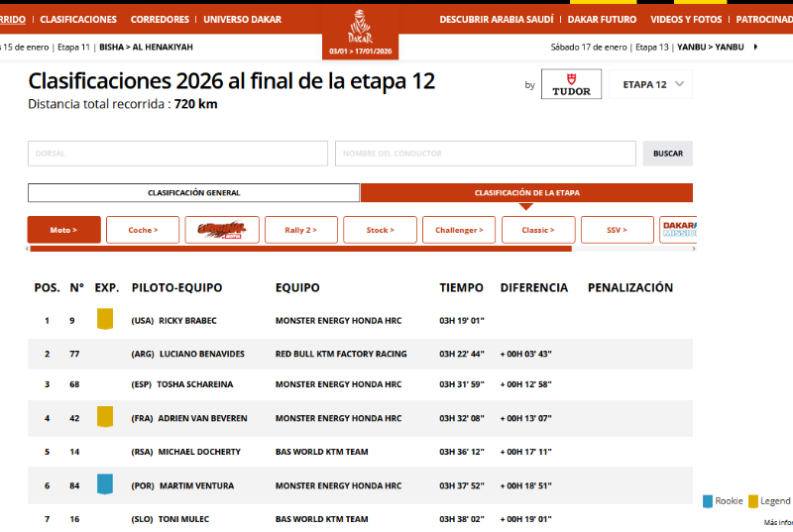Click the category tabs horizontal scrollbar
The width and height of the screenshot is (793, 532).
pos(301,249)
